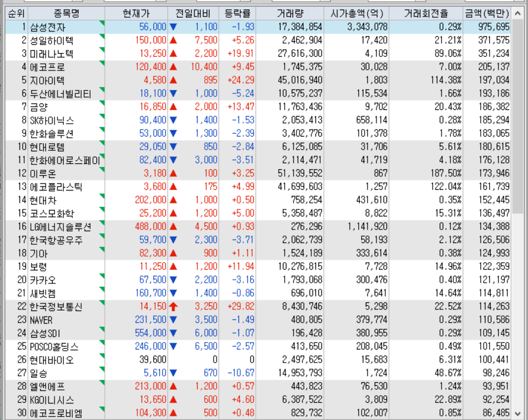Click scrollbar down arrow
Viewport: 528px width, 420px height.
pos(517,413)
